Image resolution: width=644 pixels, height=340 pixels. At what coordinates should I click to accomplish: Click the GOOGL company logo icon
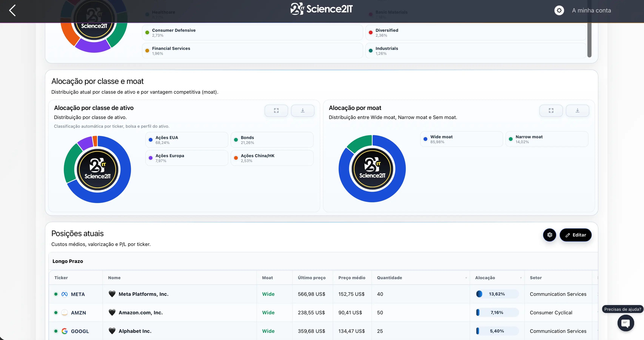[x=65, y=331]
